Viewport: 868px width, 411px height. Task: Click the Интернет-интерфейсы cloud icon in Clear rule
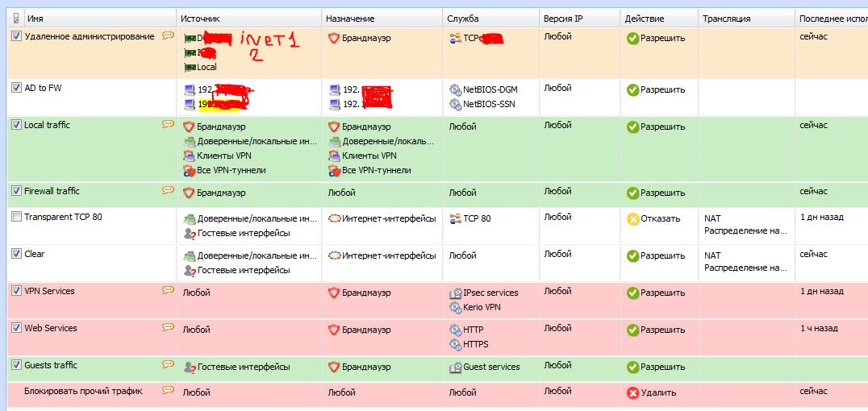[334, 255]
